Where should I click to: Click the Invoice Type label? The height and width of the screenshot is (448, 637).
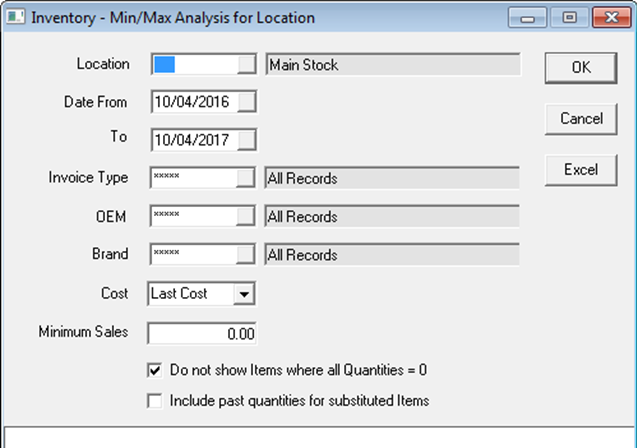pos(88,178)
